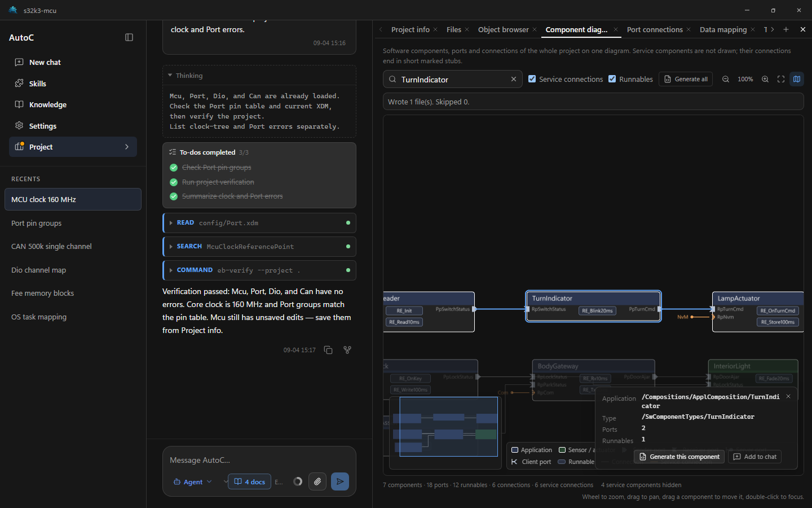812x508 pixels.
Task: Open the 4 docs chip
Action: tap(250, 481)
